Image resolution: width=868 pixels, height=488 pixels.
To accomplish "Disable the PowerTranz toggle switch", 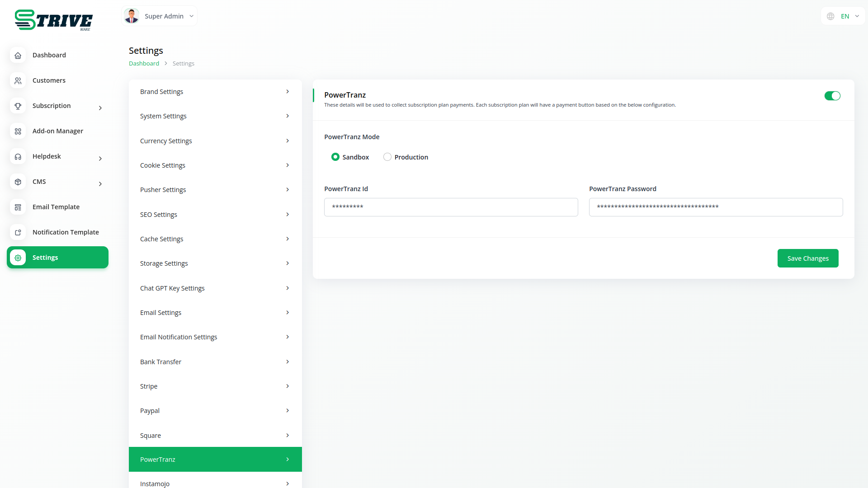I will 832,96.
